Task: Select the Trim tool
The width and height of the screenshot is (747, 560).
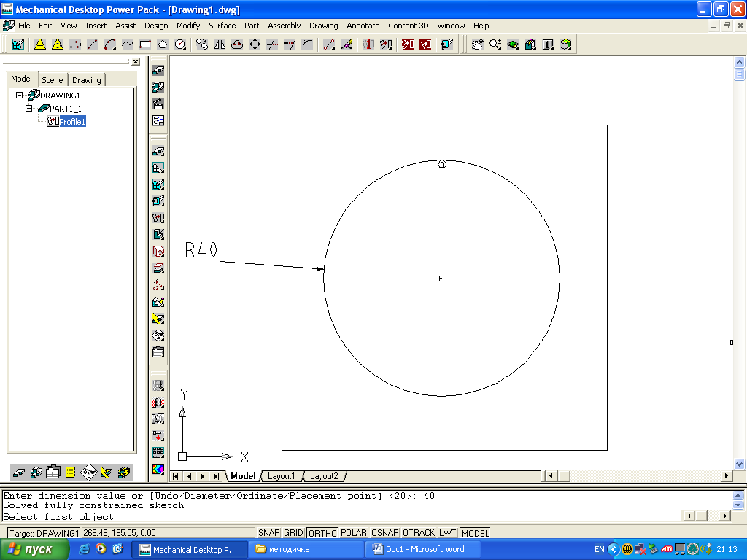Action: [x=272, y=44]
